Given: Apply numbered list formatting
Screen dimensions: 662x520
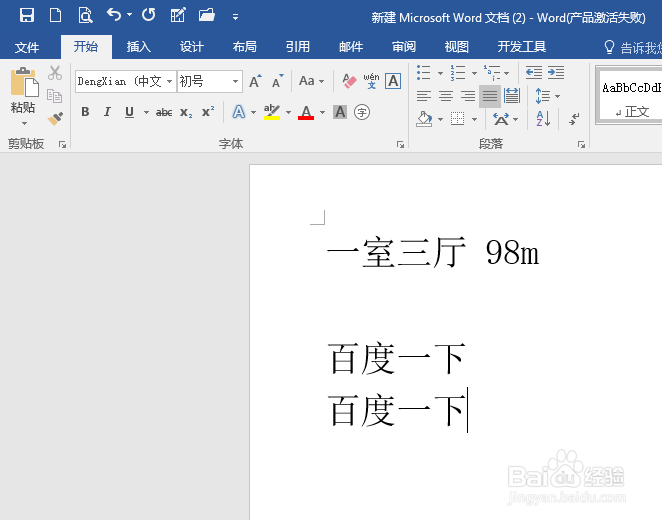Looking at the screenshot, I should pos(458,73).
